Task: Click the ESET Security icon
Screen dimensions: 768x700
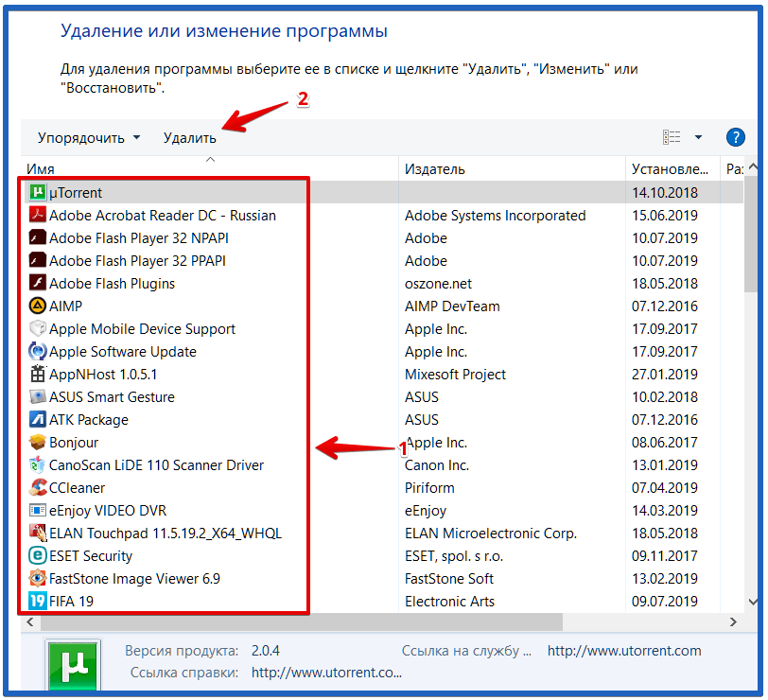Action: (x=38, y=555)
